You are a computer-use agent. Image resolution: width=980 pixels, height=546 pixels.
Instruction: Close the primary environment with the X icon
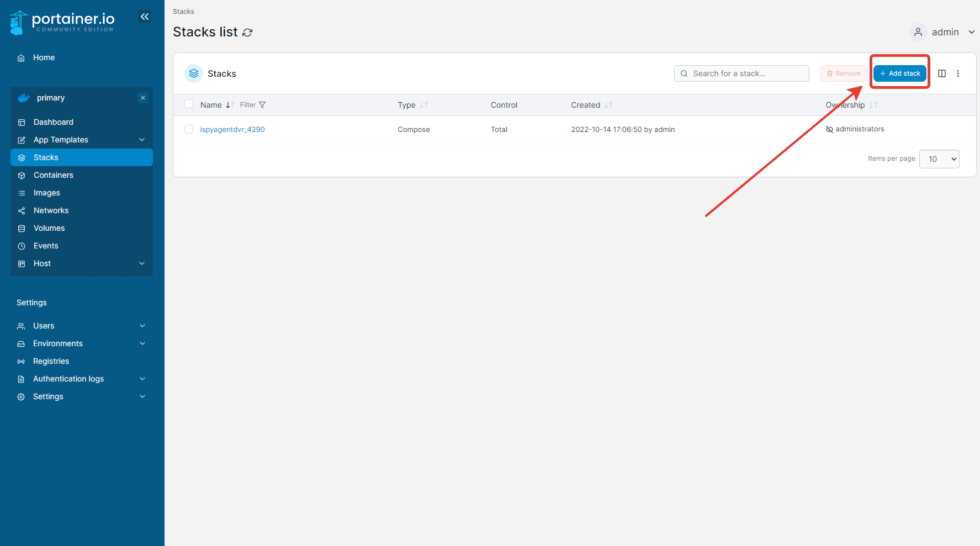pyautogui.click(x=143, y=98)
